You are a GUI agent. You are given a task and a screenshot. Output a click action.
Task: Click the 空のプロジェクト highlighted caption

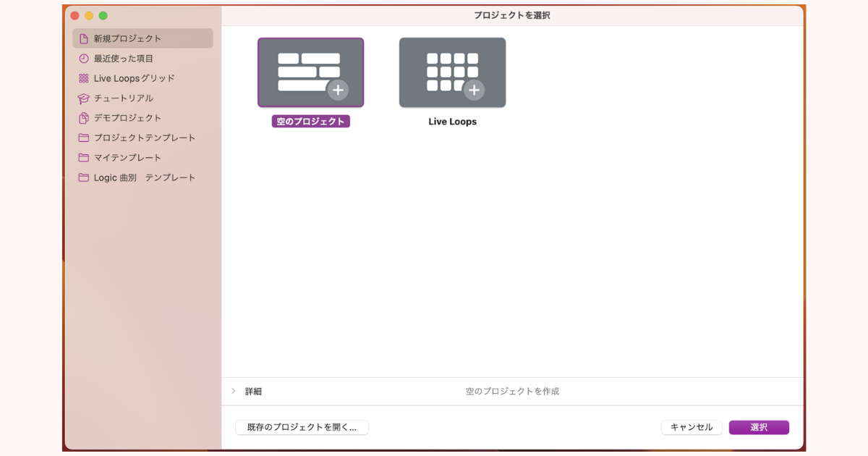[x=310, y=122]
